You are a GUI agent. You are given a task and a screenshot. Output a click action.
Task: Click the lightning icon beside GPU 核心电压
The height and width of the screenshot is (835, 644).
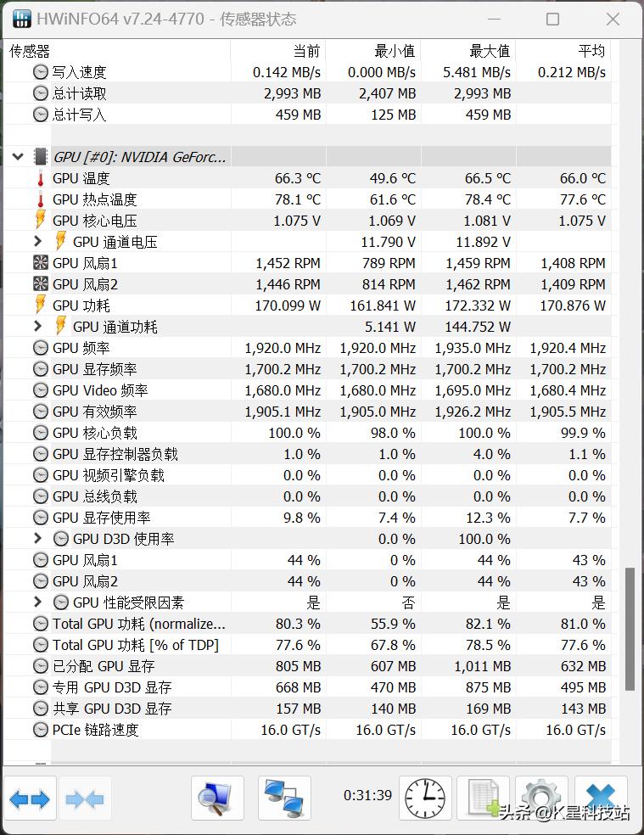[x=39, y=220]
